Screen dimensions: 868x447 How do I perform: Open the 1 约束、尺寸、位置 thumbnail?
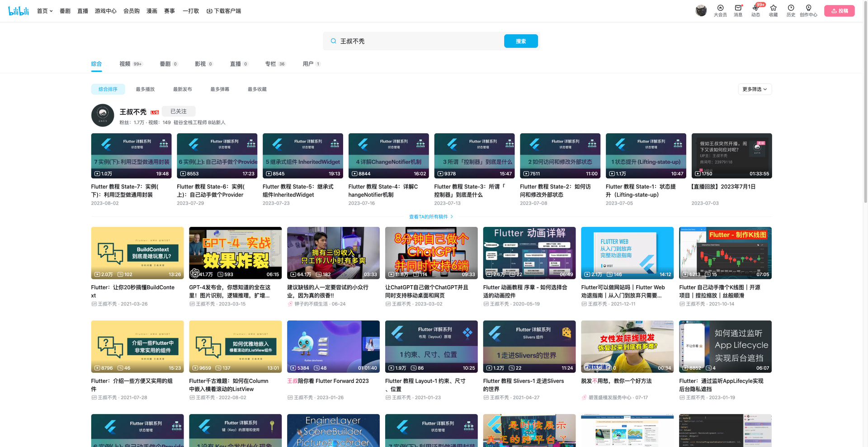(431, 347)
